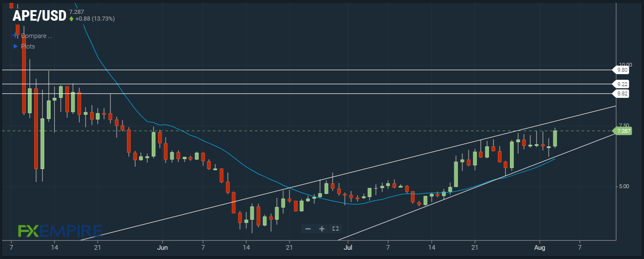Click the Compare plus icon

pos(16,36)
